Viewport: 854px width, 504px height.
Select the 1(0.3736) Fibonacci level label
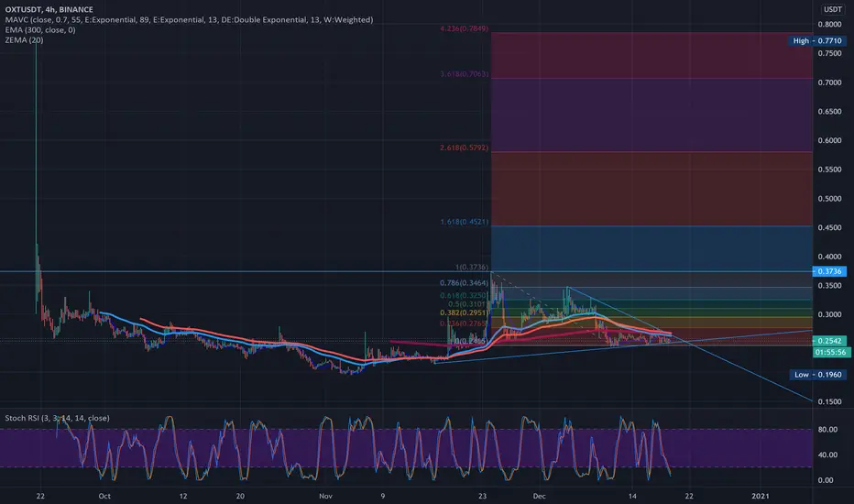point(472,267)
